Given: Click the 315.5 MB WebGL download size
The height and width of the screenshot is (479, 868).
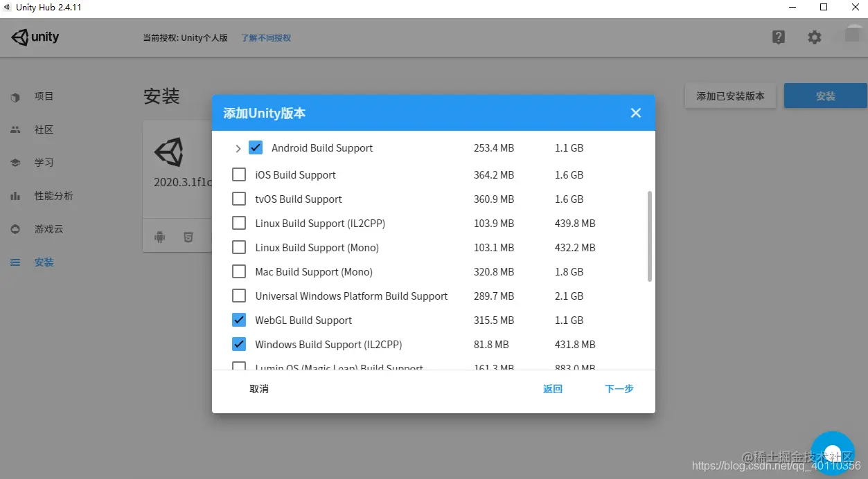Looking at the screenshot, I should (494, 320).
